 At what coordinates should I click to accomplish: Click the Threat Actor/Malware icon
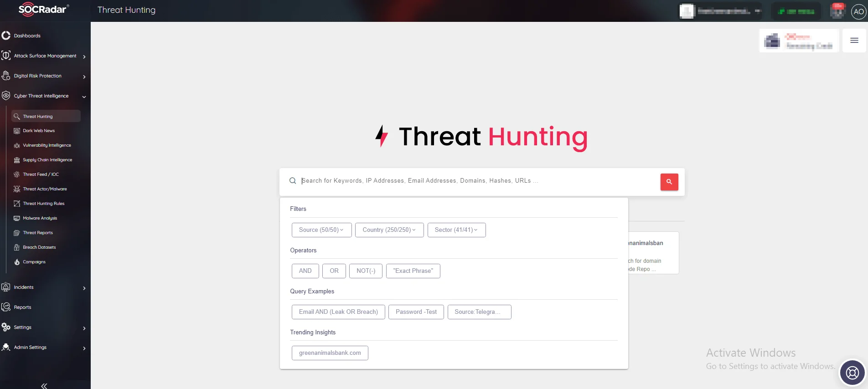(x=17, y=189)
